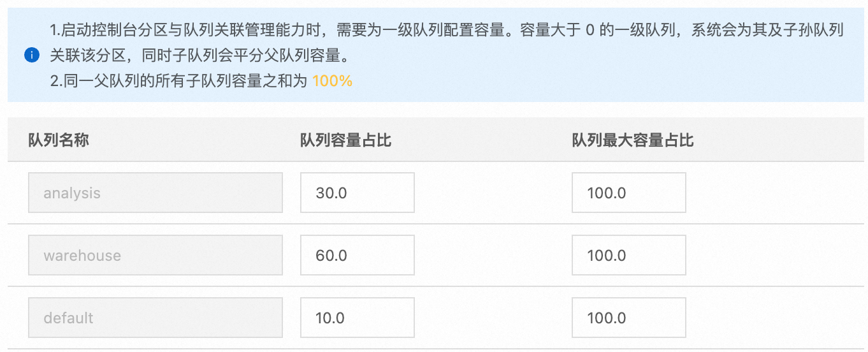Select the default queue max capacity input

(628, 318)
